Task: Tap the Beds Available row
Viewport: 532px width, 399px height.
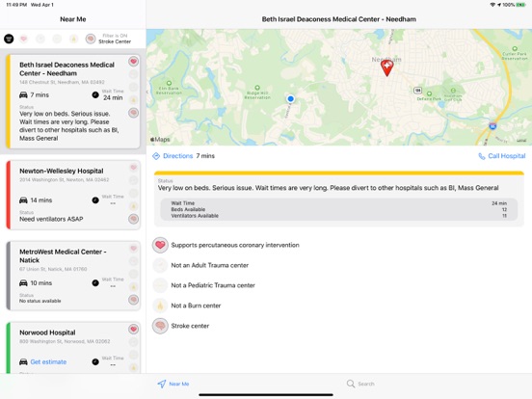Action: 338,209
